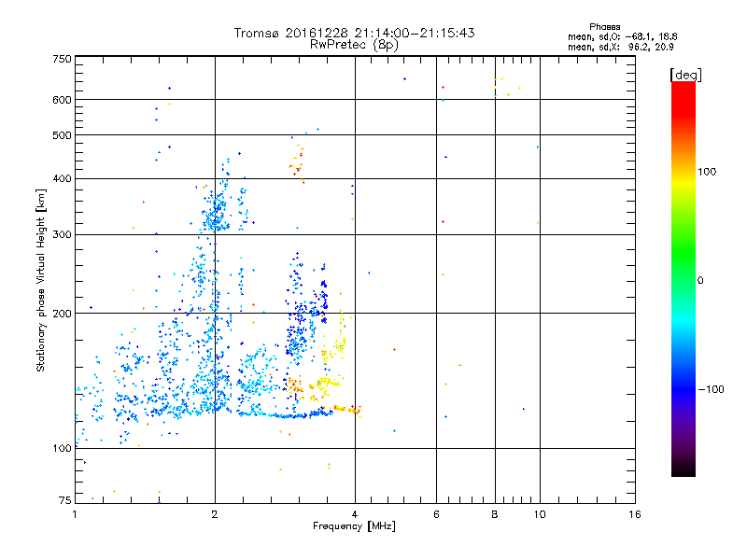Click the x-axis tick label '4'
This screenshot has height=560, width=747.
[x=355, y=514]
